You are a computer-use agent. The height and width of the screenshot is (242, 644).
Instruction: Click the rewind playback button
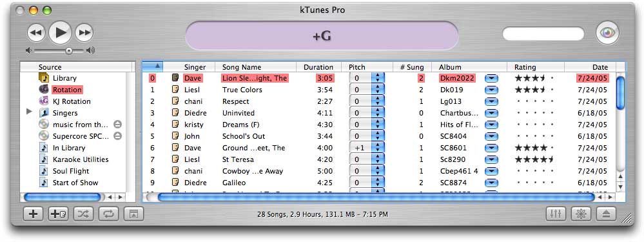point(36,33)
